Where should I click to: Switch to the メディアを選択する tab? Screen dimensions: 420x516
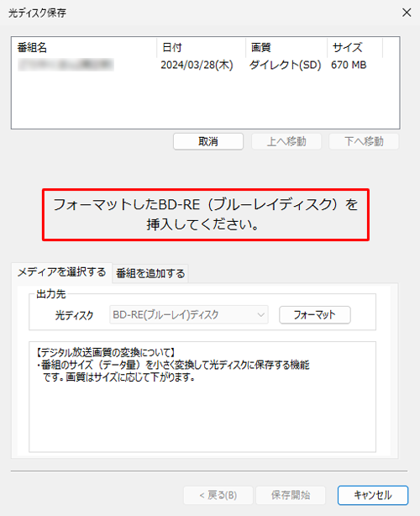61,272
